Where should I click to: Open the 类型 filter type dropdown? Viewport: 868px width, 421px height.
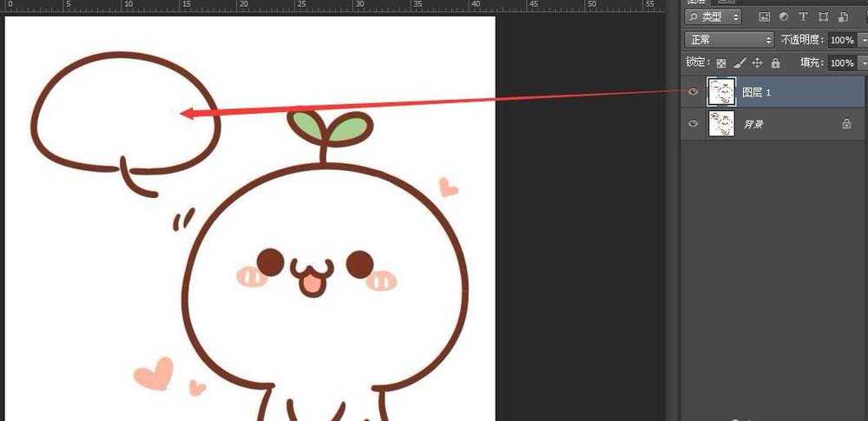coord(713,16)
